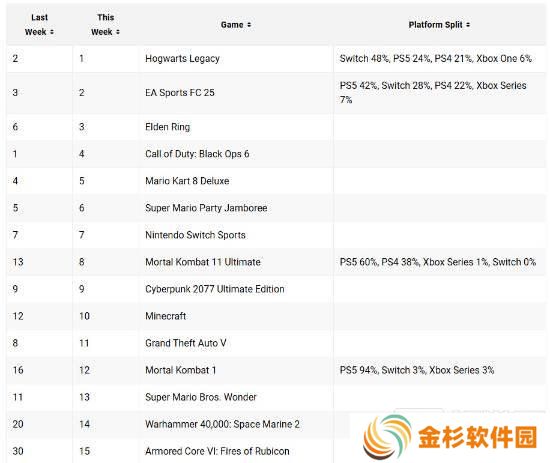550x463 pixels.
Task: Click last week rank 6 for Elden Ring
Action: point(15,127)
